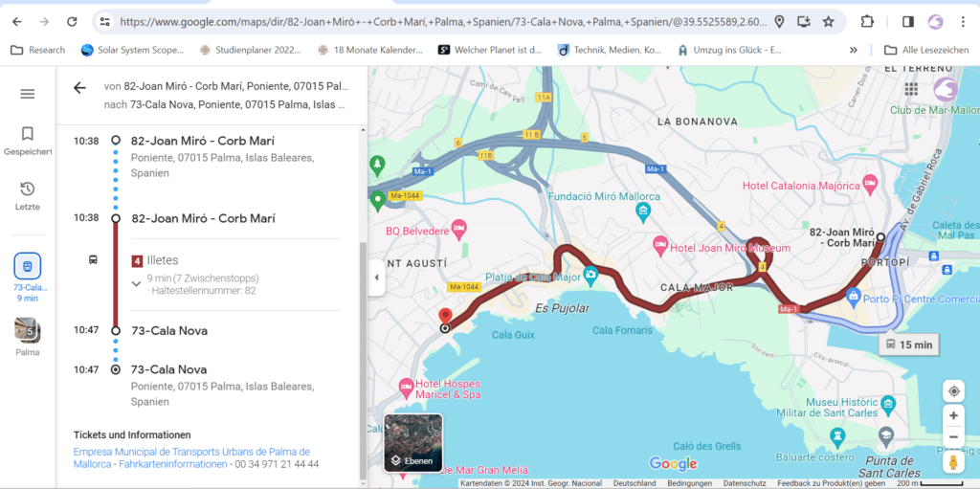Reload the page
This screenshot has height=489, width=980.
[x=72, y=22]
